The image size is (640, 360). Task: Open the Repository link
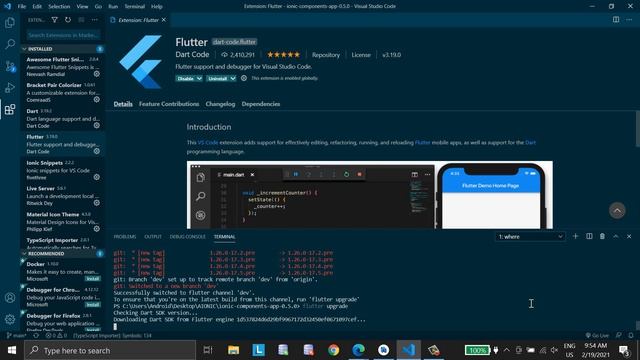(x=326, y=55)
